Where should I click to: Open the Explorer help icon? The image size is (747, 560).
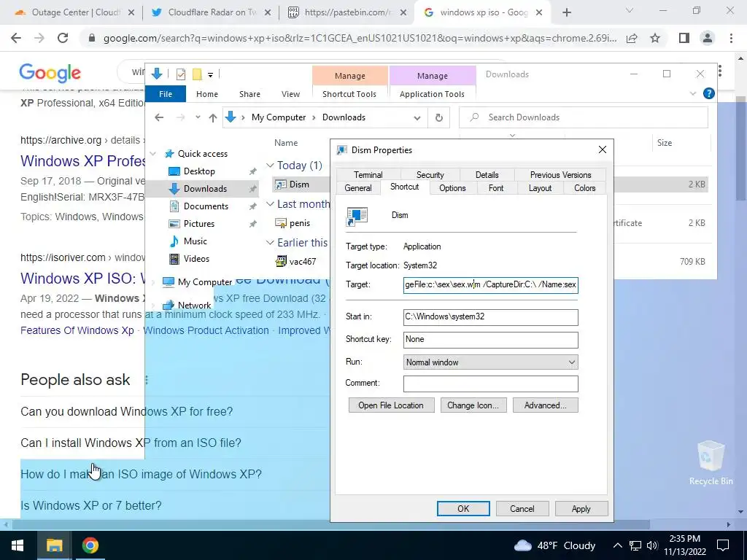click(708, 94)
